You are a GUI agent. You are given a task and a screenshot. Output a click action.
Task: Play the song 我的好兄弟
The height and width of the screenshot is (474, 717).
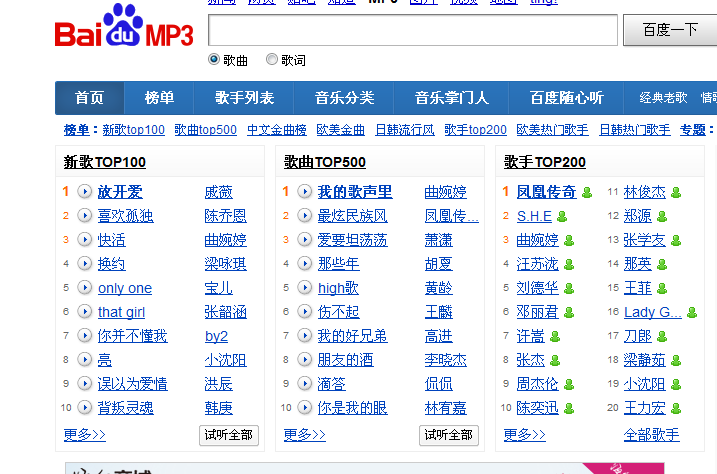tap(305, 336)
